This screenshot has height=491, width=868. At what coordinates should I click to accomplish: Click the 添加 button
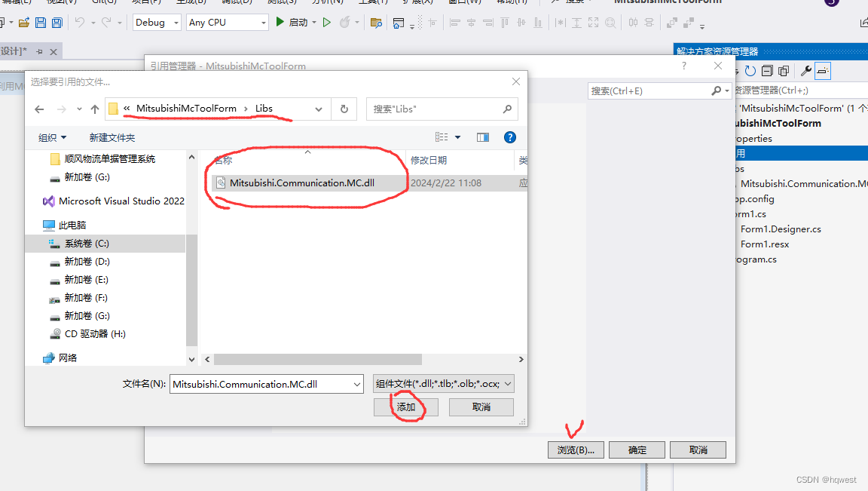pos(406,407)
